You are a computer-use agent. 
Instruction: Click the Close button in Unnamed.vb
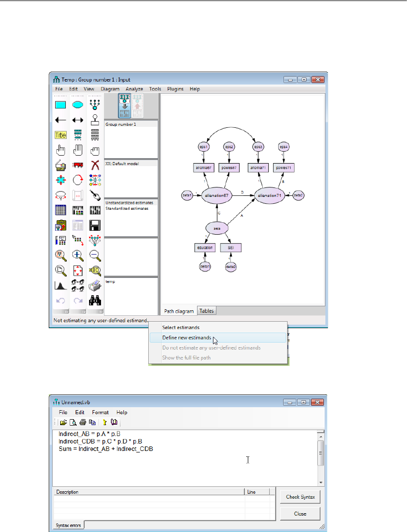point(301,514)
